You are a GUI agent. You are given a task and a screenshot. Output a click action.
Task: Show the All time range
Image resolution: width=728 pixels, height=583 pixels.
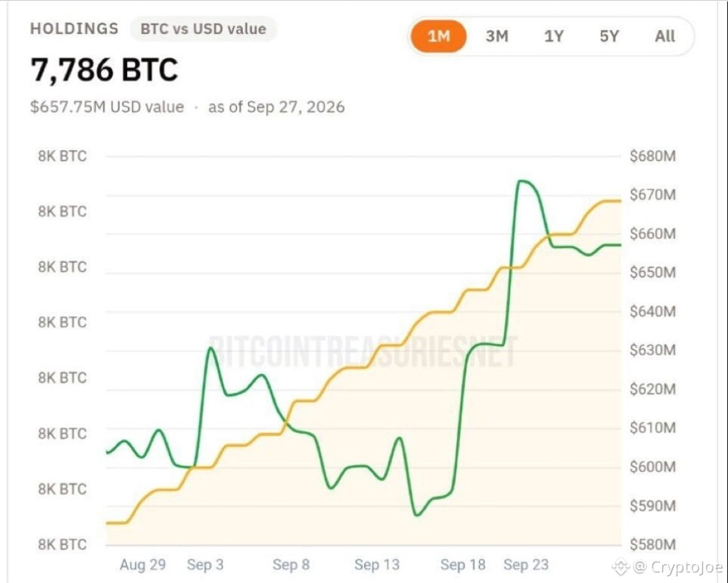point(664,36)
